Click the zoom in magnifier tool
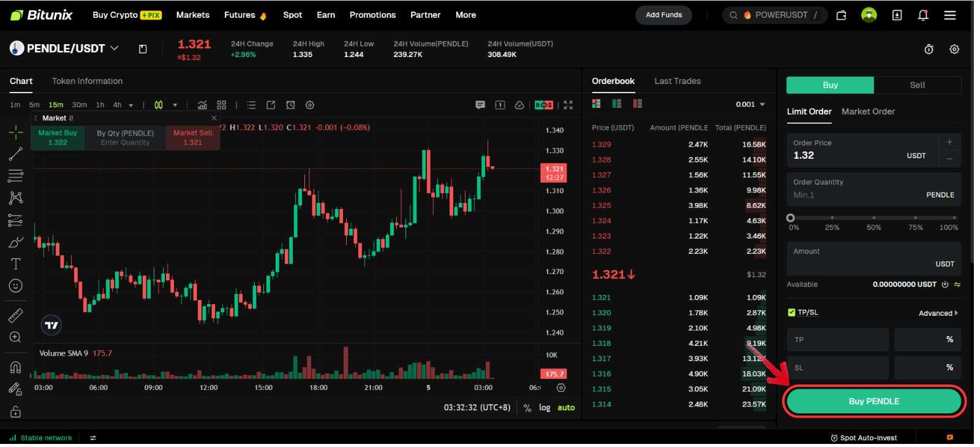 coord(16,337)
